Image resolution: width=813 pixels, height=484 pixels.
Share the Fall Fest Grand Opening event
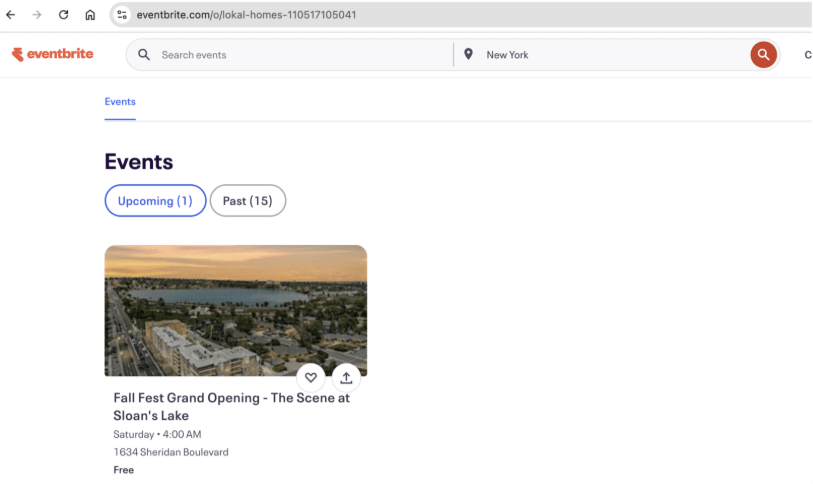[346, 377]
